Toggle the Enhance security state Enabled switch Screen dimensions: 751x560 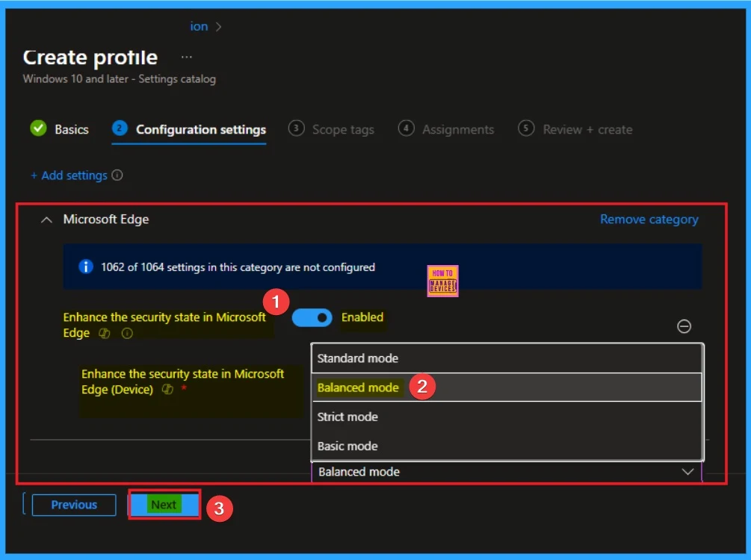(312, 318)
